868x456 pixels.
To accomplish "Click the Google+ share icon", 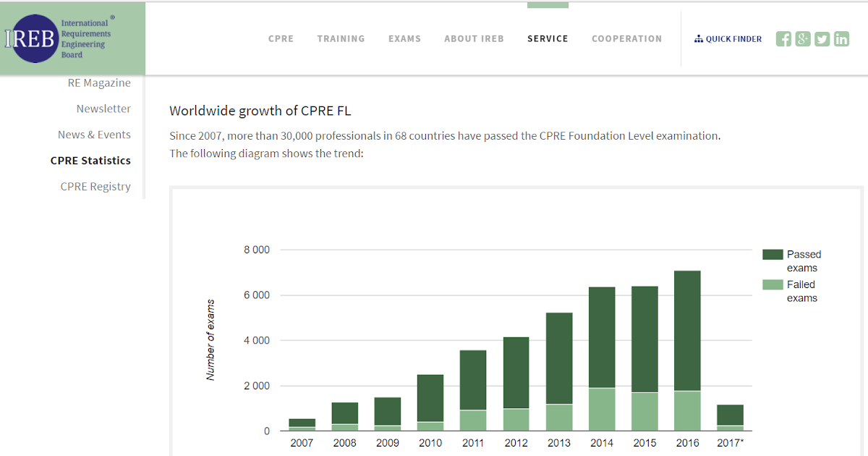I will click(803, 38).
